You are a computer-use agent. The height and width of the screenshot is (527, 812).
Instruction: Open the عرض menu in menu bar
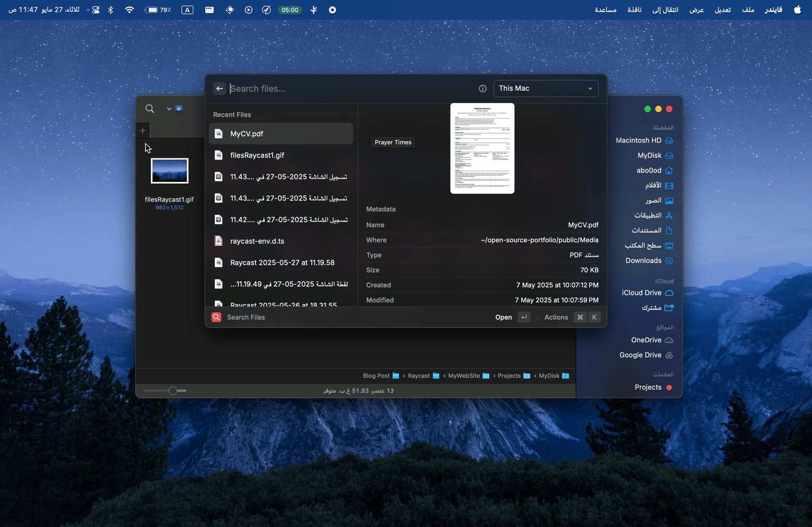click(697, 10)
